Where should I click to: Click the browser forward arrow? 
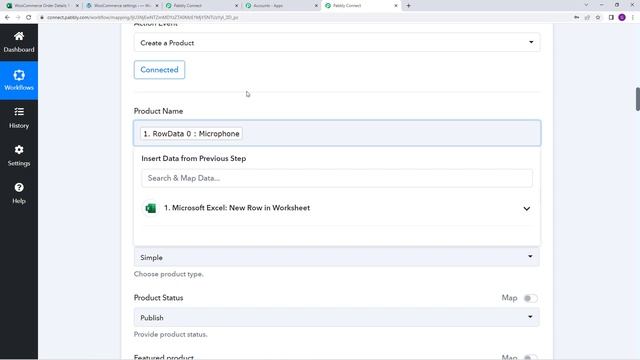(18, 18)
